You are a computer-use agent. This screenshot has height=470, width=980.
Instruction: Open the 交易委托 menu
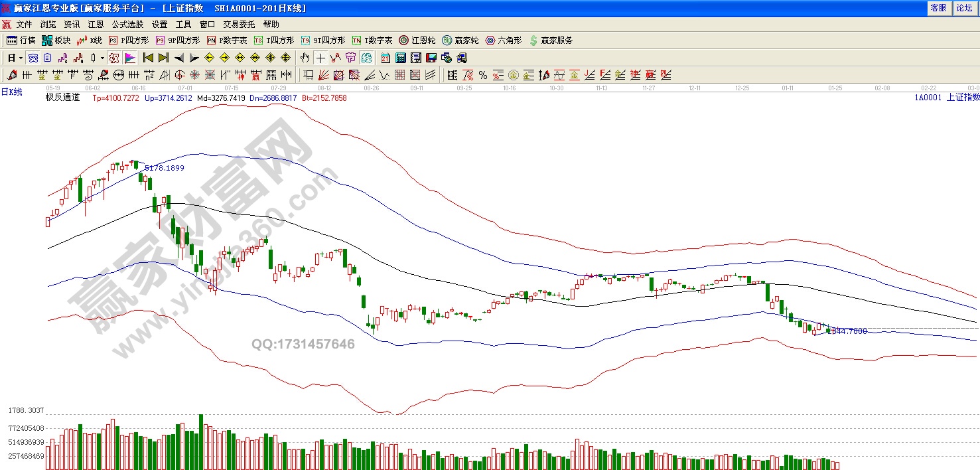click(x=239, y=24)
